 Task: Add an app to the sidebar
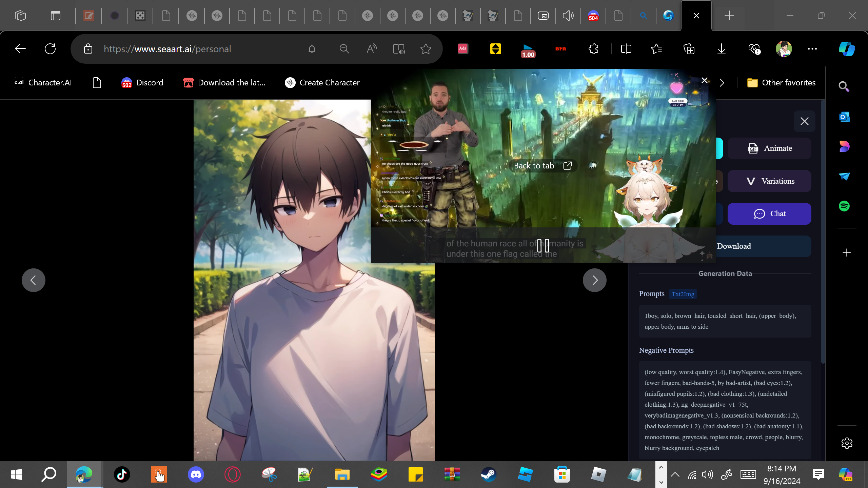[x=847, y=253]
